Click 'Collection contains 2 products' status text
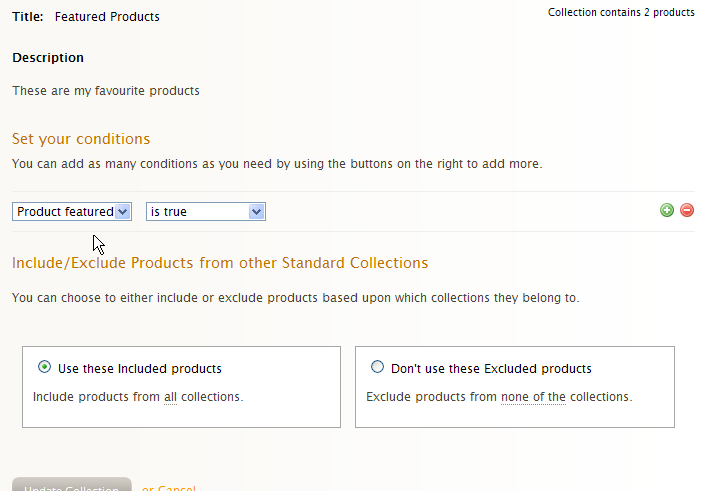The width and height of the screenshot is (708, 491). pyautogui.click(x=621, y=12)
